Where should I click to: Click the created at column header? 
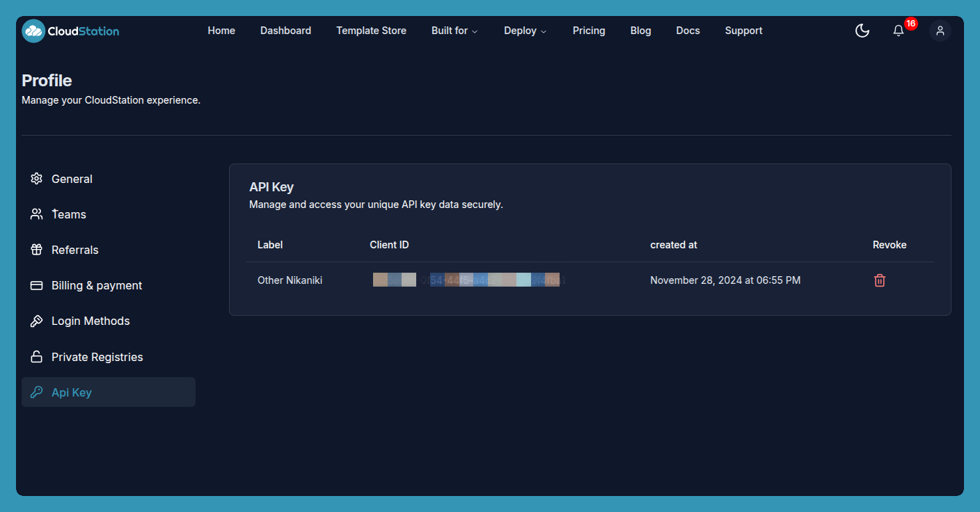tap(674, 245)
